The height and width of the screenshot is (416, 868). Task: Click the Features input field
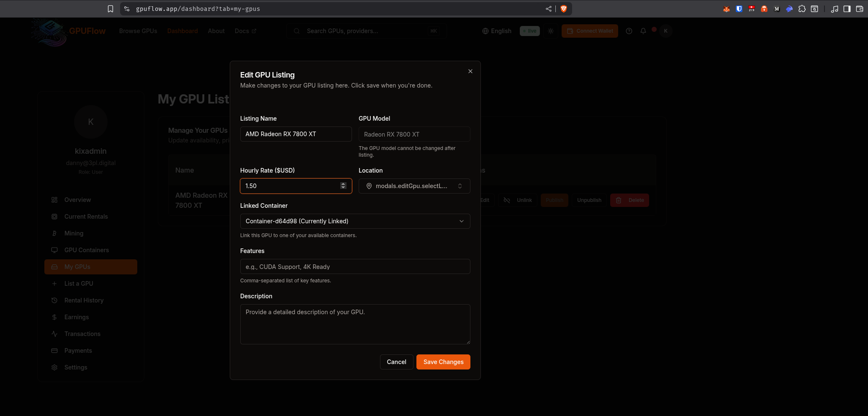355,266
